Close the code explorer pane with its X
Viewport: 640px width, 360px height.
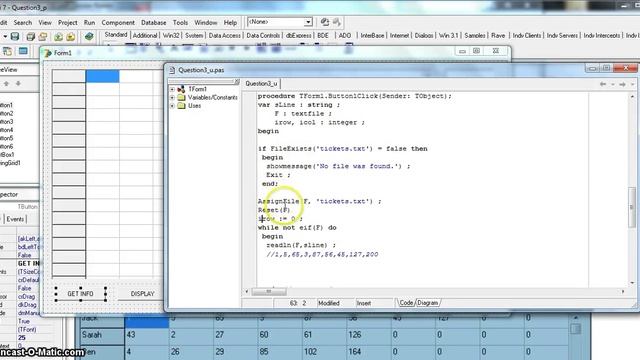coord(236,82)
